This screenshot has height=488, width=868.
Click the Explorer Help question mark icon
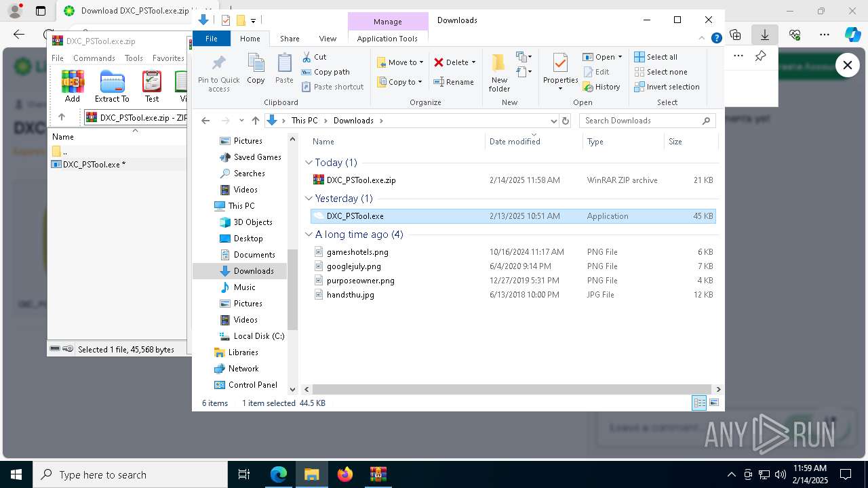click(x=716, y=39)
